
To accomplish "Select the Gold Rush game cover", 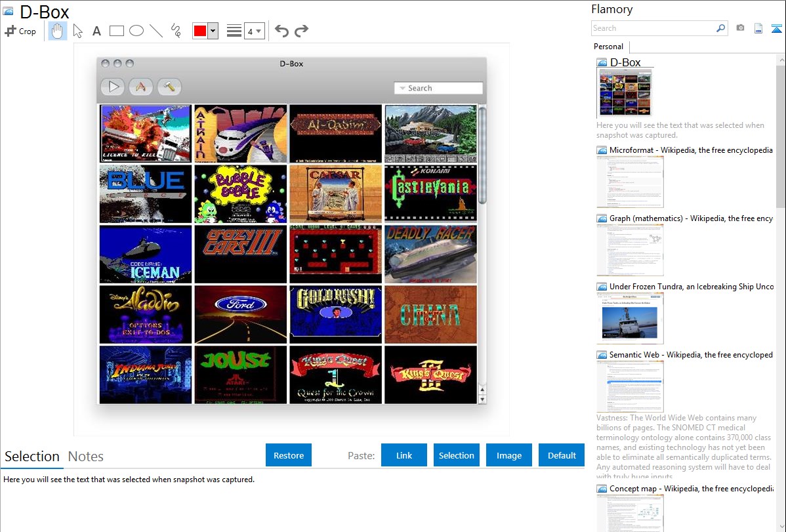I will click(x=336, y=314).
